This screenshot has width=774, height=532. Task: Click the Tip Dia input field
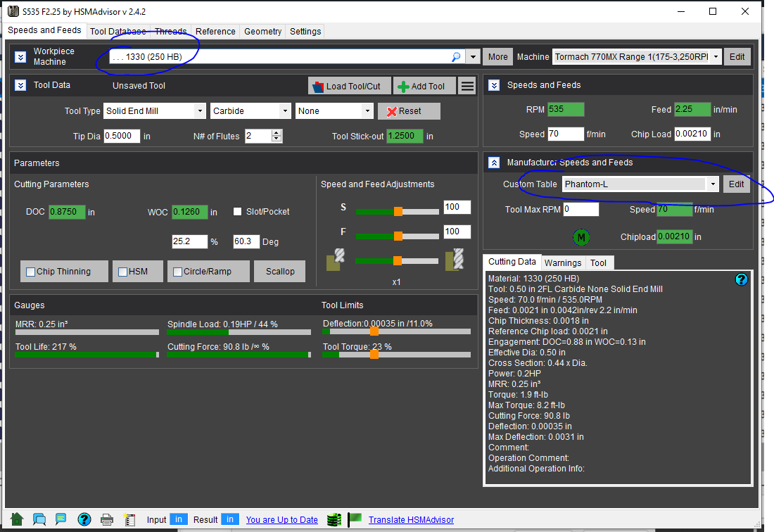[x=122, y=137]
